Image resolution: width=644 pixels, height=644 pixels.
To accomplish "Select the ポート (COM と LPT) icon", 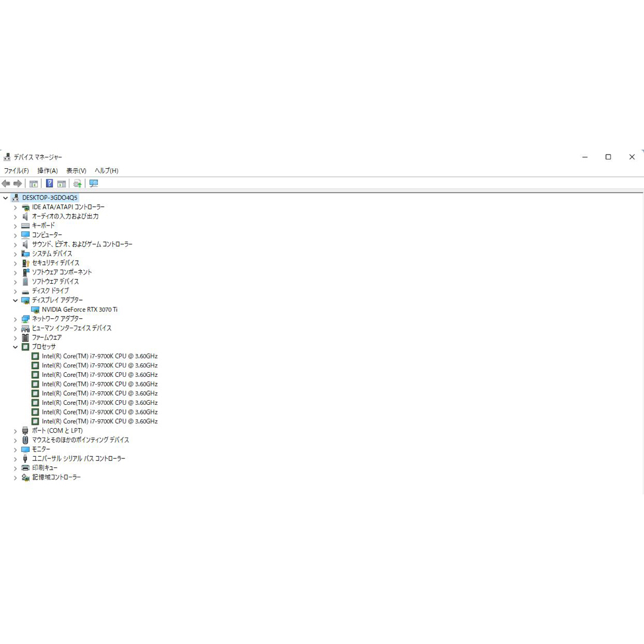I will 26,431.
